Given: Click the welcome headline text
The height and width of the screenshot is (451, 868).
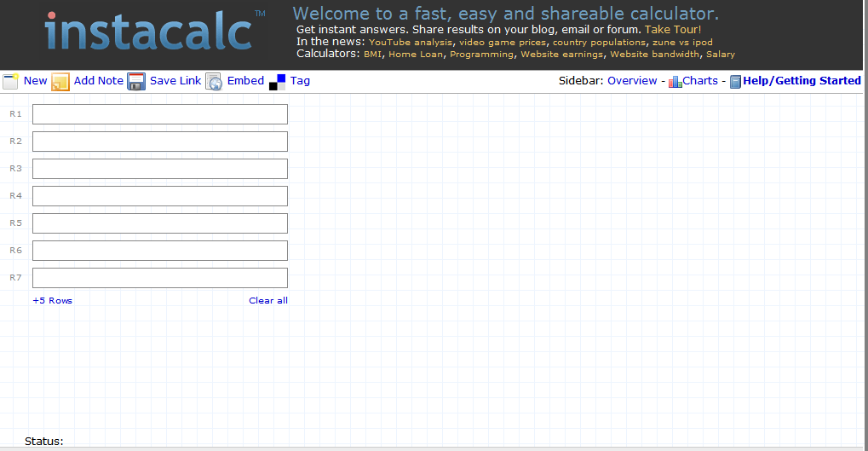Looking at the screenshot, I should click(x=505, y=14).
